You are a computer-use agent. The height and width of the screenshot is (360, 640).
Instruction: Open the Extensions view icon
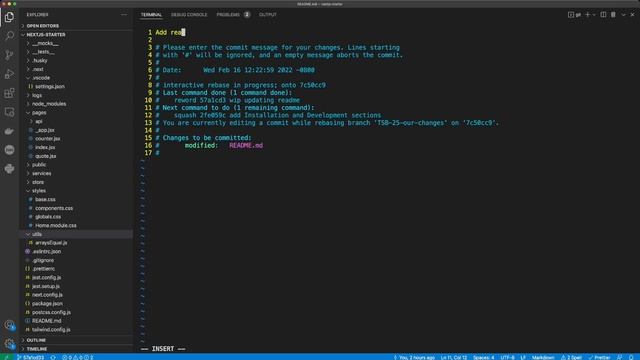(x=9, y=93)
